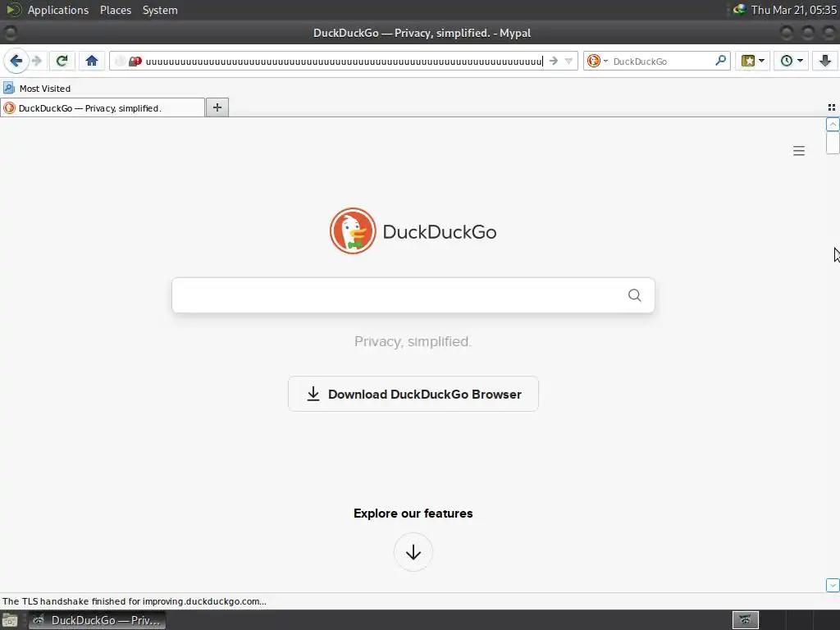This screenshot has width=840, height=630.
Task: Reload the current page
Action: [62, 61]
